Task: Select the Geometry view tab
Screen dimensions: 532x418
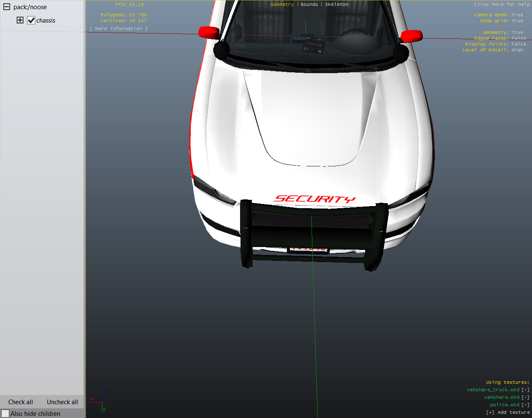Action: pyautogui.click(x=282, y=4)
